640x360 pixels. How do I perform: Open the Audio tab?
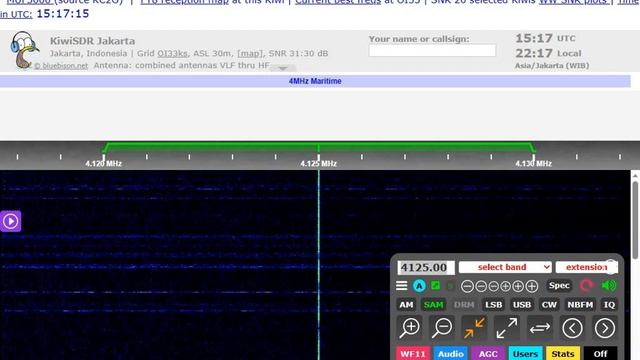click(x=451, y=353)
